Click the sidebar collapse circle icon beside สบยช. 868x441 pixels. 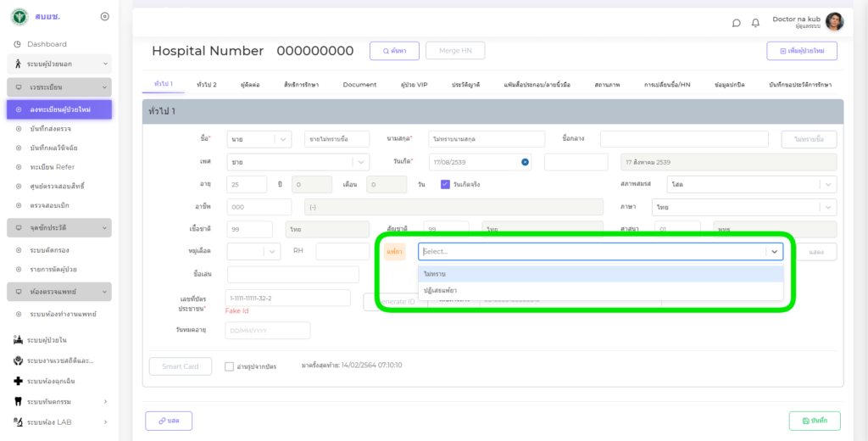click(104, 16)
